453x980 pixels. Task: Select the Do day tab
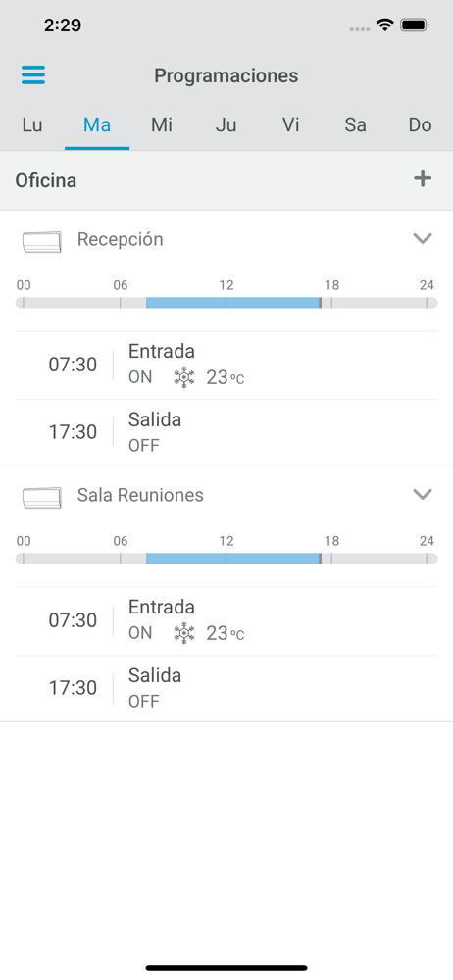(x=421, y=125)
